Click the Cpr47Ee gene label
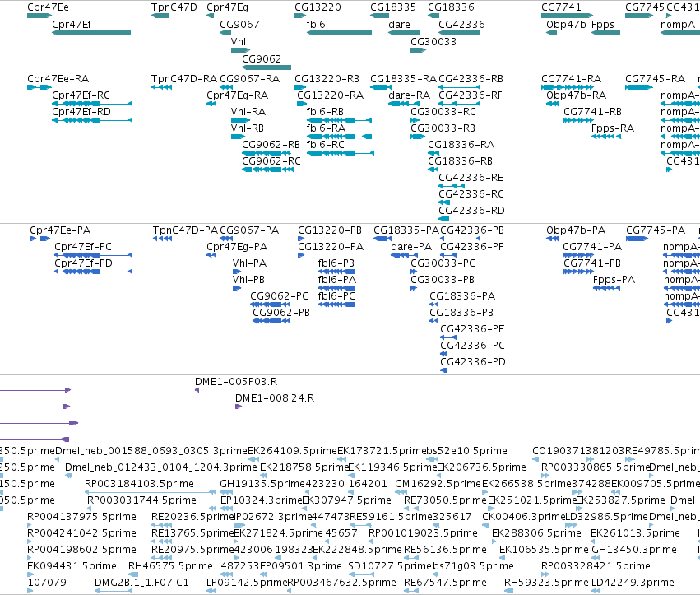Image resolution: width=700 pixels, height=595 pixels. pyautogui.click(x=48, y=7)
